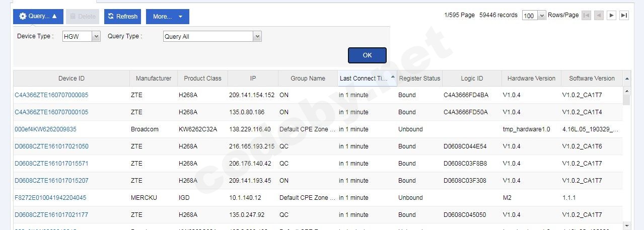Open the More... dropdown menu
Viewport: 644px width, 230px height.
[168, 17]
